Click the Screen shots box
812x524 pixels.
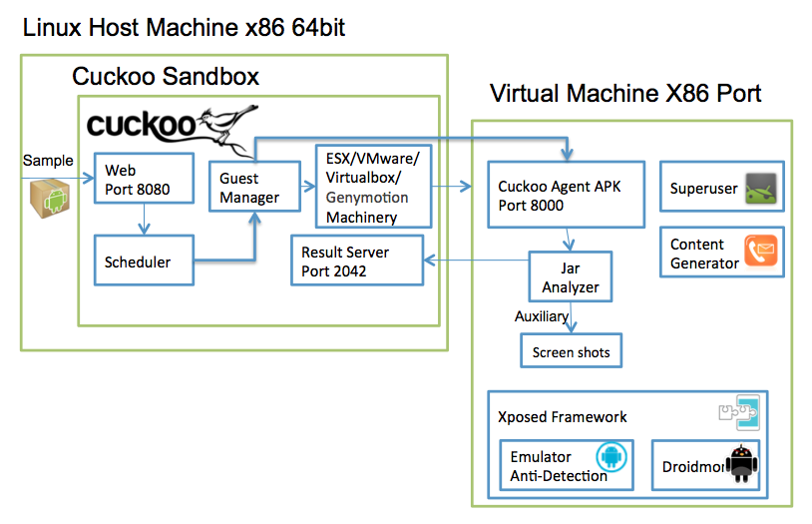572,351
